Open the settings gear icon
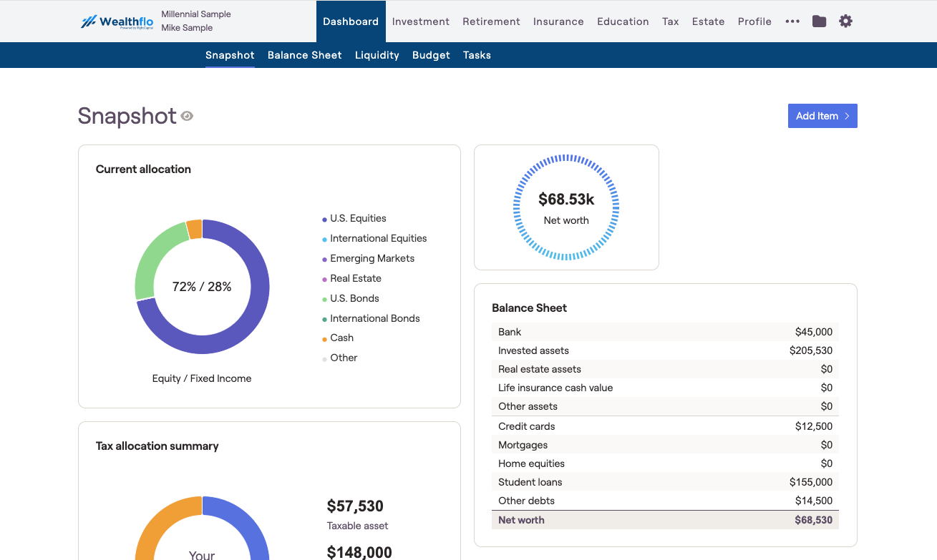This screenshot has height=560, width=937. pos(845,21)
